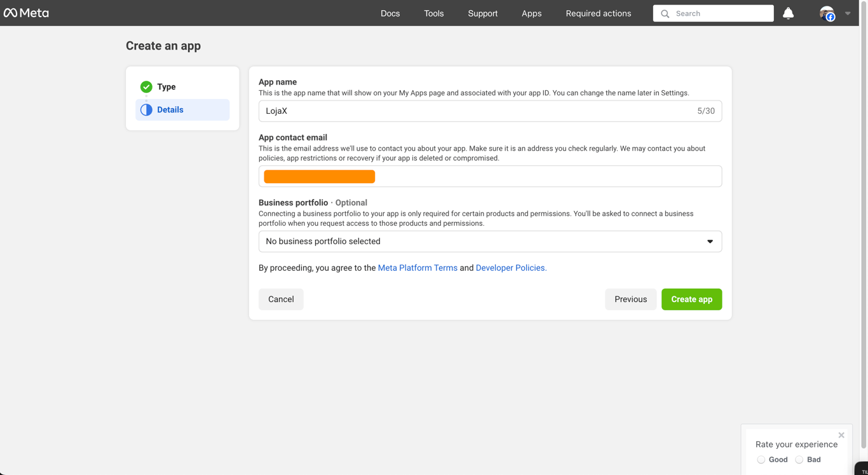
Task: Open the notifications bell
Action: pyautogui.click(x=788, y=13)
